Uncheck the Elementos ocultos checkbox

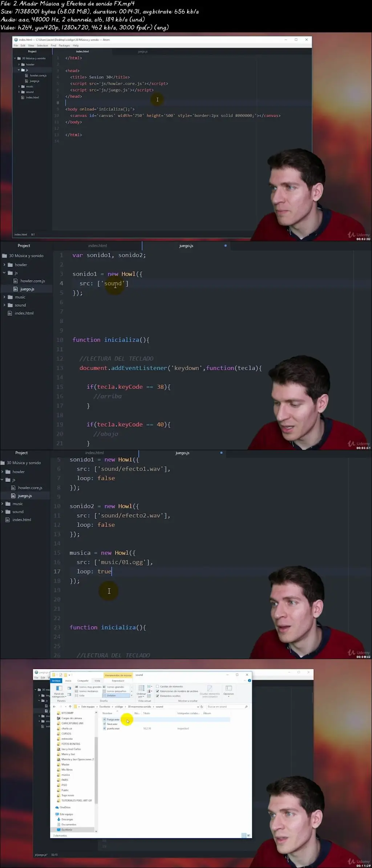[157, 696]
